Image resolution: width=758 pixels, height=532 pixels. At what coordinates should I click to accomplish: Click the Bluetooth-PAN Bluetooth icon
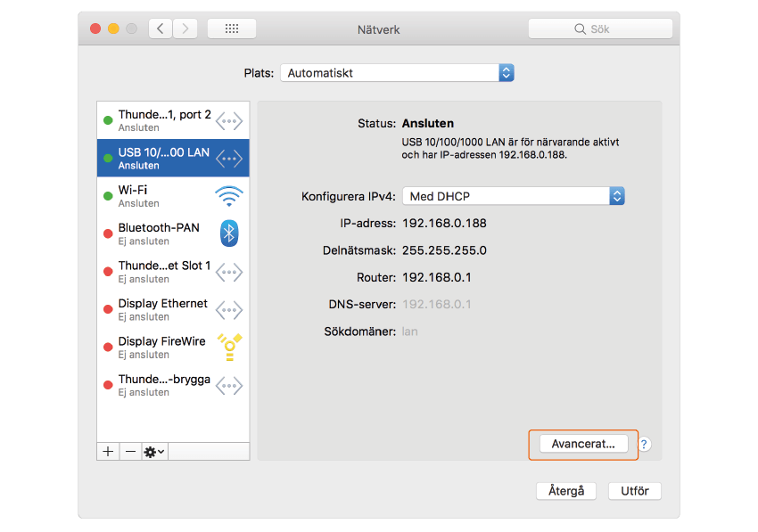click(x=229, y=233)
